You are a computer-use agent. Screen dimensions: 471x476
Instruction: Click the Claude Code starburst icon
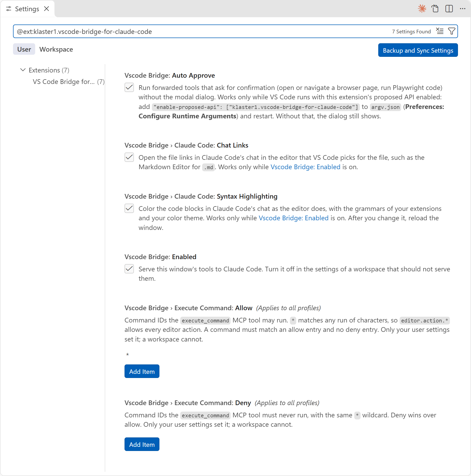pyautogui.click(x=422, y=9)
